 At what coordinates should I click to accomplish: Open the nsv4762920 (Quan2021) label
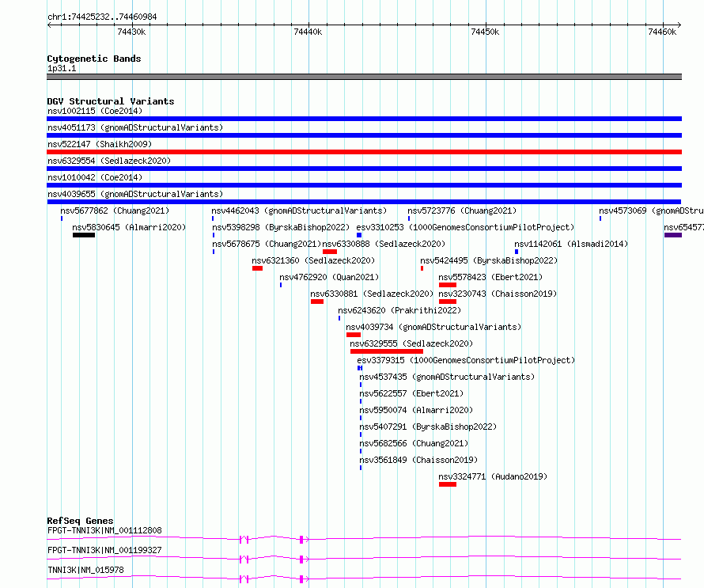point(329,277)
